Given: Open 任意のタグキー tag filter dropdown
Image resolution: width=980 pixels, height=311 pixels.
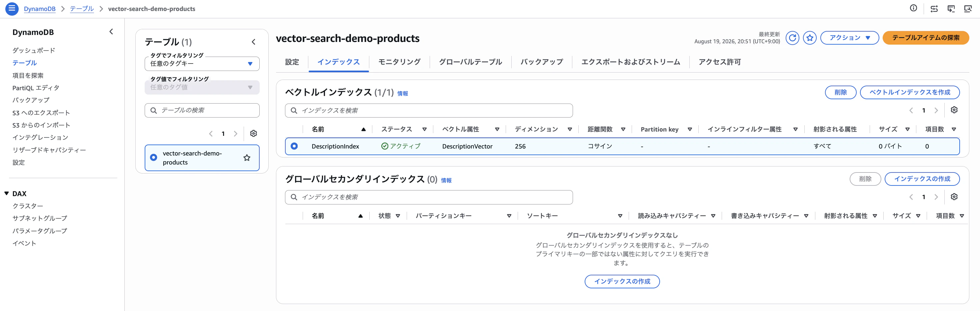Looking at the screenshot, I should 202,64.
